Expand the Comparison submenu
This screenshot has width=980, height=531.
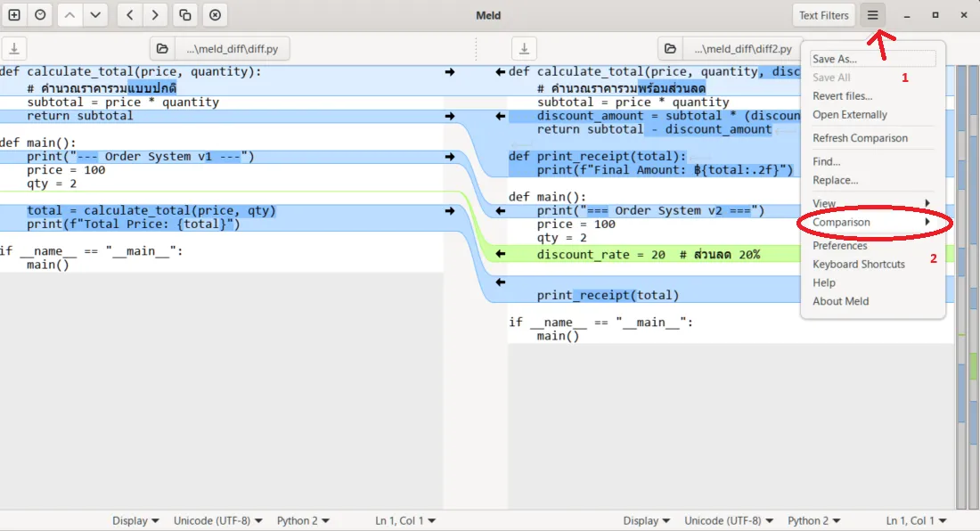[x=872, y=223]
